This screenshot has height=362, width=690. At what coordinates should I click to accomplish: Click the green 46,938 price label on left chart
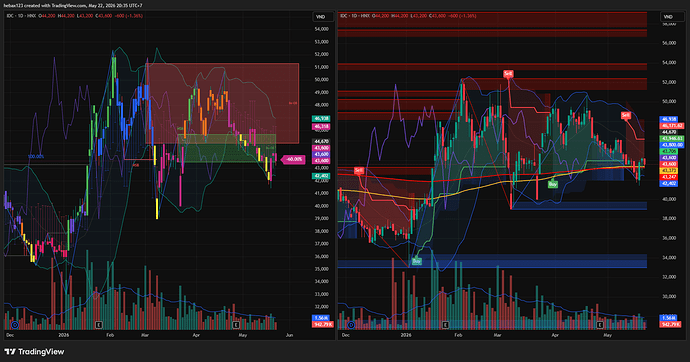pyautogui.click(x=321, y=118)
